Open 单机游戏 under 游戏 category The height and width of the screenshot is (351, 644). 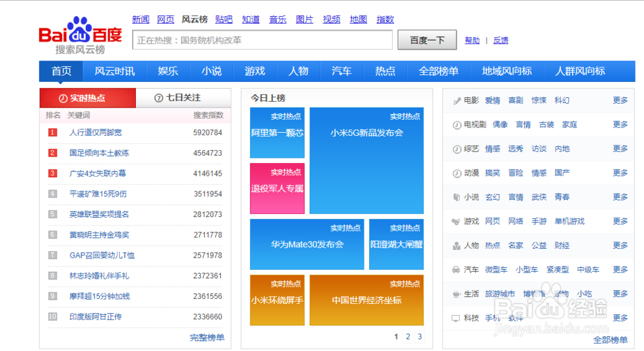coord(569,222)
